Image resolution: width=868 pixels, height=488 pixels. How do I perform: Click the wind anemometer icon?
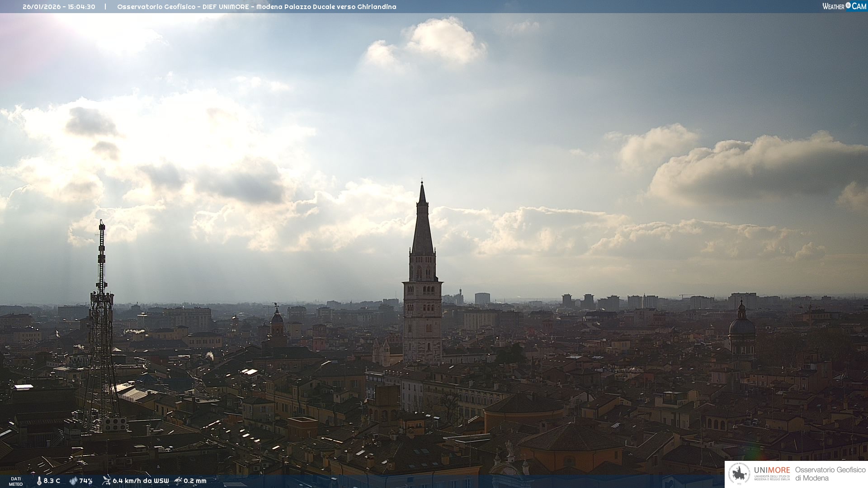tap(106, 480)
